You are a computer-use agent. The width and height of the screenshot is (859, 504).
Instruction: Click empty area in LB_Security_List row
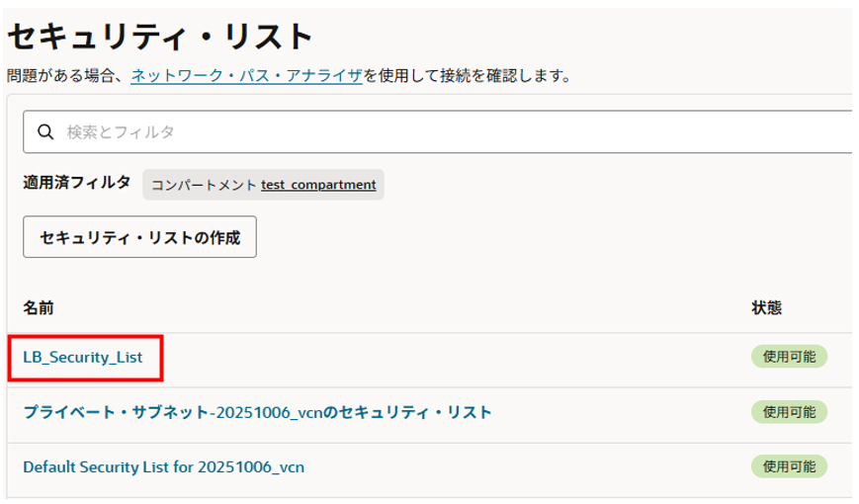[445, 357]
